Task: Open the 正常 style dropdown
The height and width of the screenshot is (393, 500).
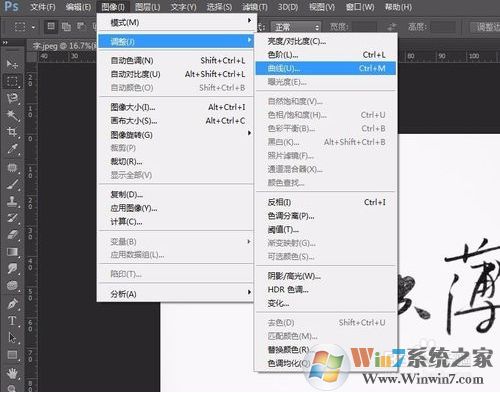Action: pyautogui.click(x=295, y=27)
